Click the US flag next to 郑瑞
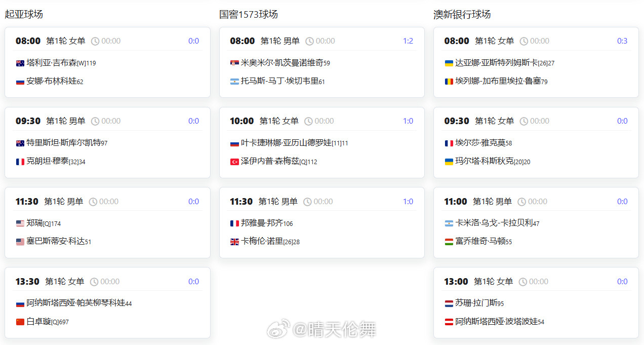The image size is (644, 345). pyautogui.click(x=20, y=223)
